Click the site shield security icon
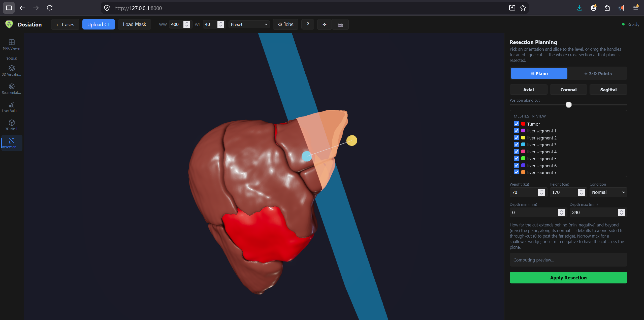 [x=107, y=8]
